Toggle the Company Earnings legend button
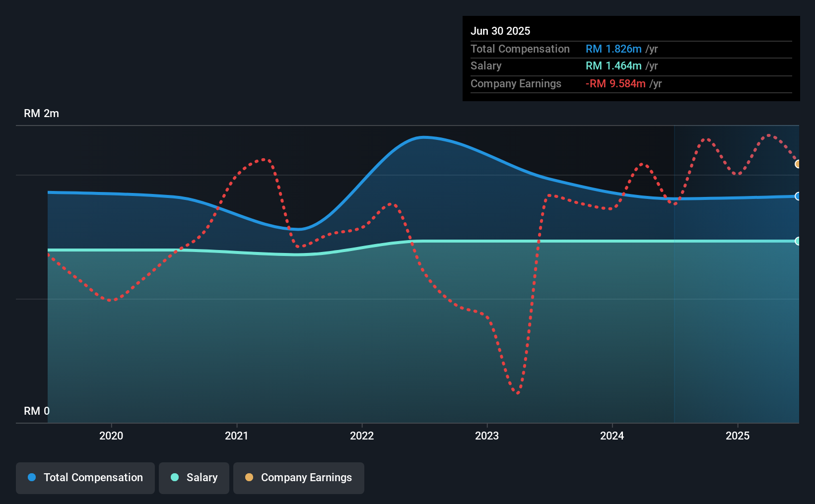 point(299,478)
